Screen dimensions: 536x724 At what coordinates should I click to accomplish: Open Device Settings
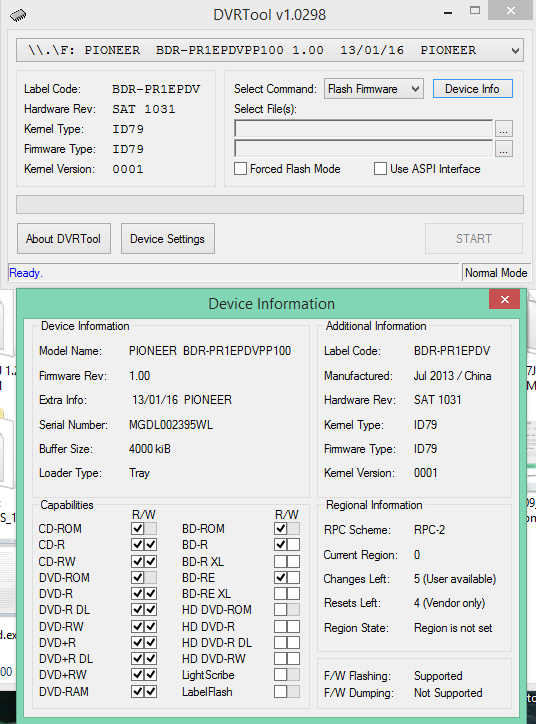[168, 239]
